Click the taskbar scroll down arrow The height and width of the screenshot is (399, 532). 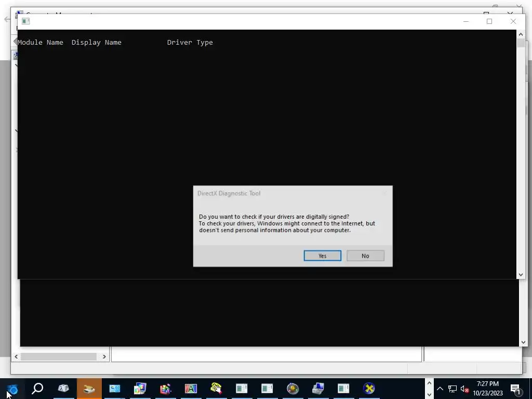[x=429, y=395]
